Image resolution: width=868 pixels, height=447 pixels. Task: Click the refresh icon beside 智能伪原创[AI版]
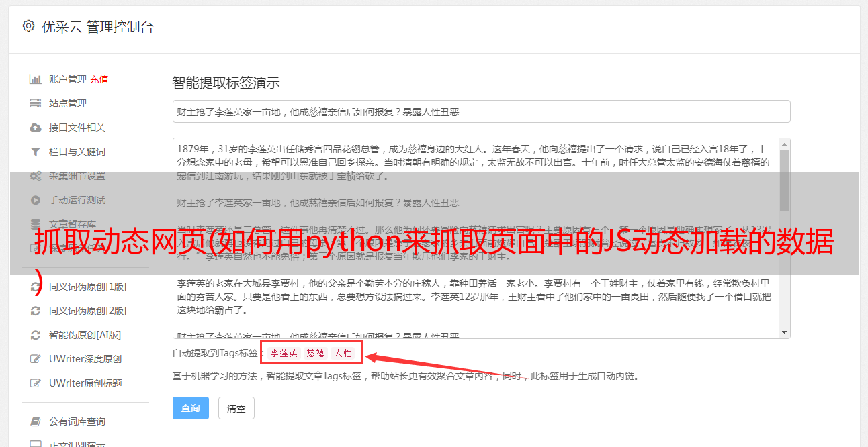click(x=35, y=335)
